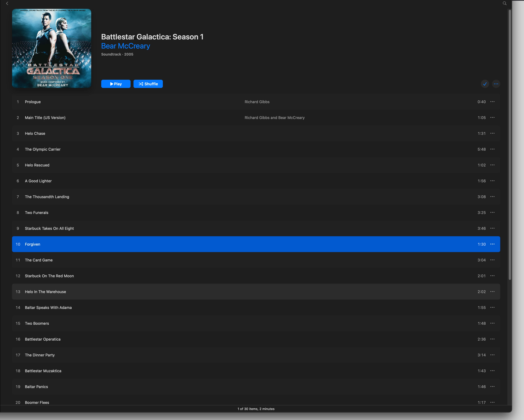Click the back chevron arrow

click(x=7, y=3)
